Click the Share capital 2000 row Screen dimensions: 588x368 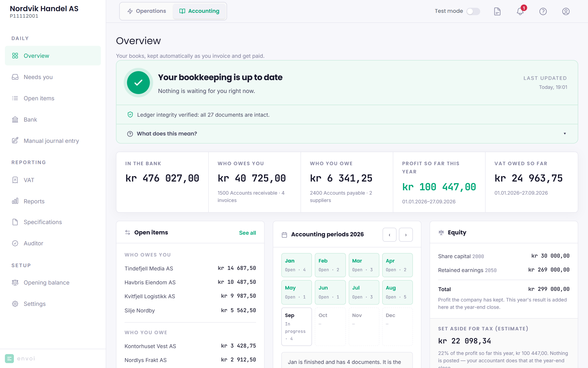[x=504, y=256]
